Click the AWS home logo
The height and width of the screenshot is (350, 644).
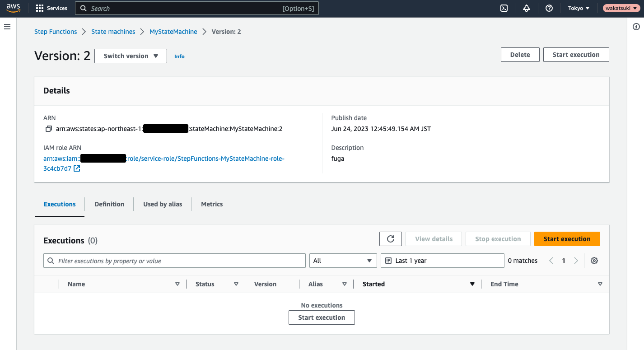pos(13,8)
